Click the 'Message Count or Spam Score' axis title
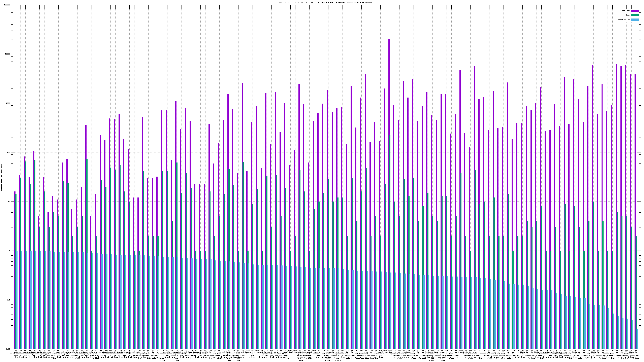 click(1, 177)
